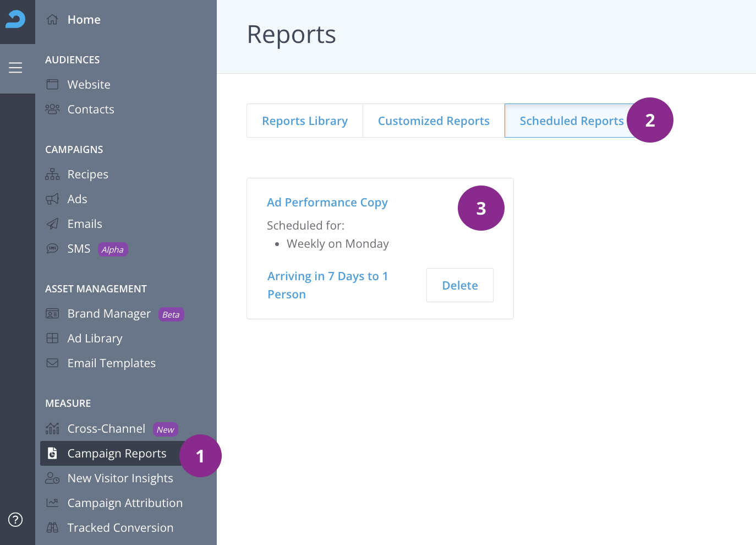Switch to the Customized Reports tab
Image resolution: width=756 pixels, height=545 pixels.
pos(434,121)
